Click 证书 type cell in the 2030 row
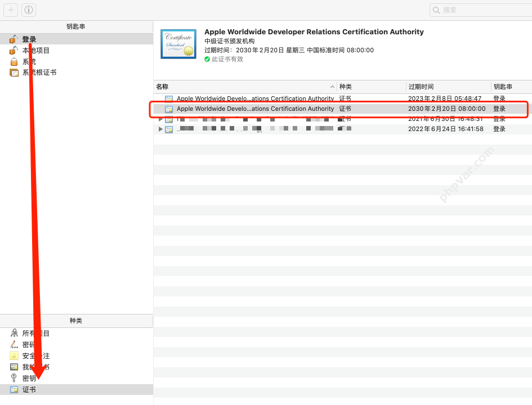This screenshot has height=405, width=532. (x=345, y=109)
